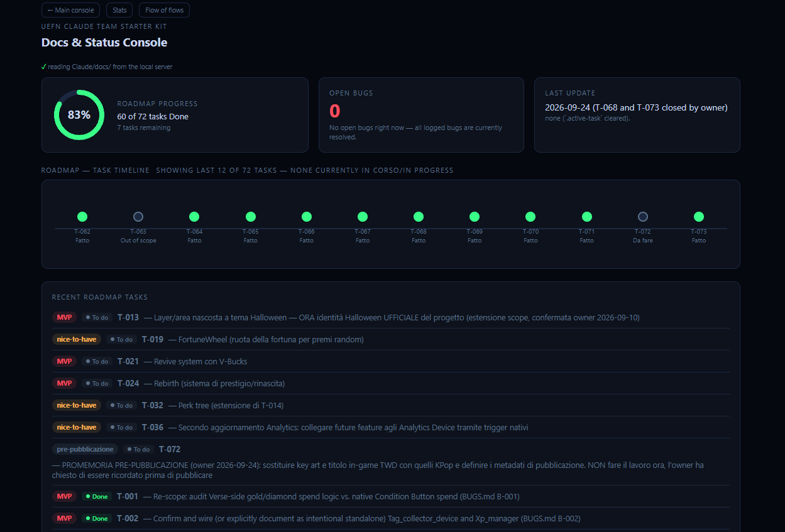This screenshot has height=532, width=785.
Task: Click the To do status of T-021
Action: [97, 361]
